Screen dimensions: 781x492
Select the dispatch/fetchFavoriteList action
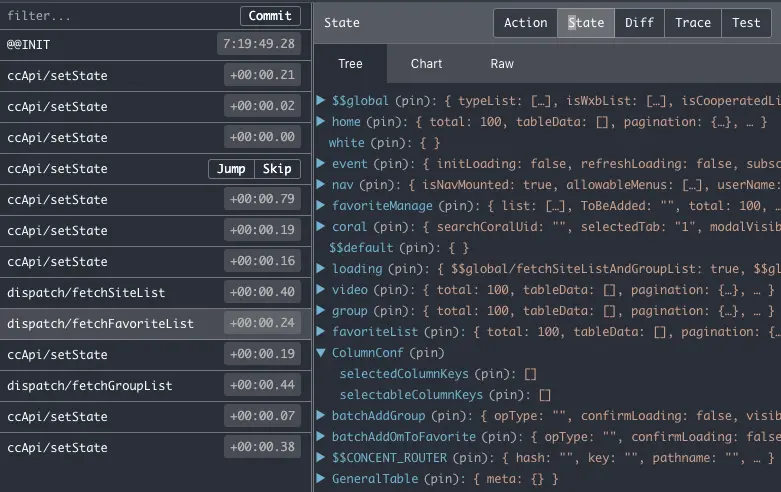point(155,324)
